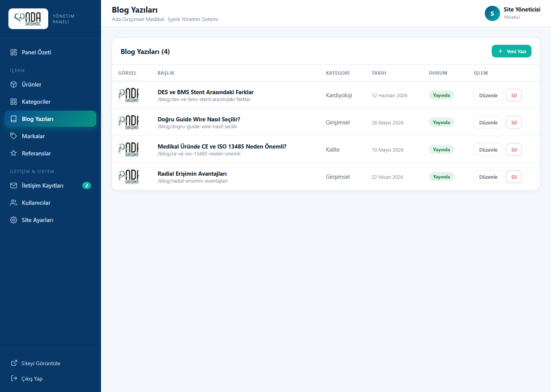551x392 pixels.
Task: Click the date 22 Nisan 2026
Action: [387, 177]
